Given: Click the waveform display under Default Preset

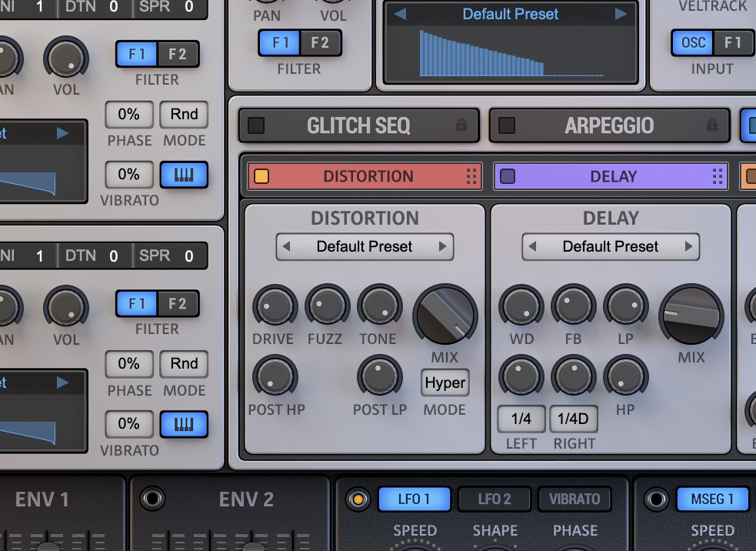Looking at the screenshot, I should coord(511,52).
